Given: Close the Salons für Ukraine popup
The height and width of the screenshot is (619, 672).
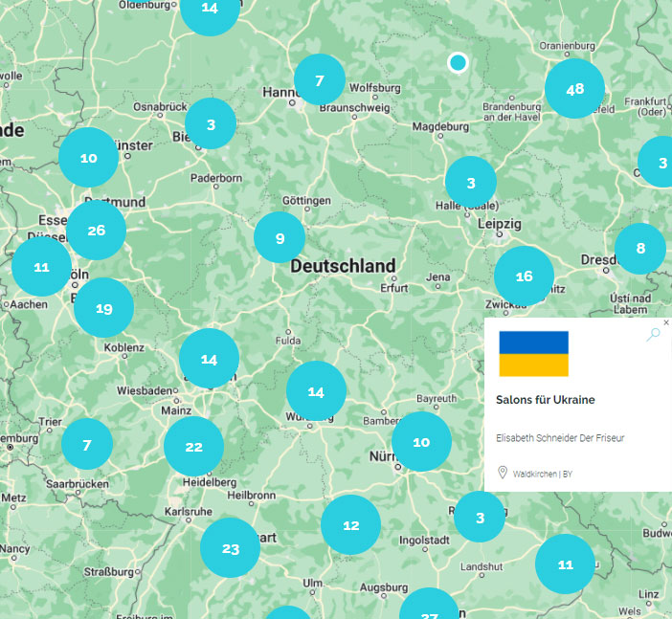Looking at the screenshot, I should click(x=666, y=323).
